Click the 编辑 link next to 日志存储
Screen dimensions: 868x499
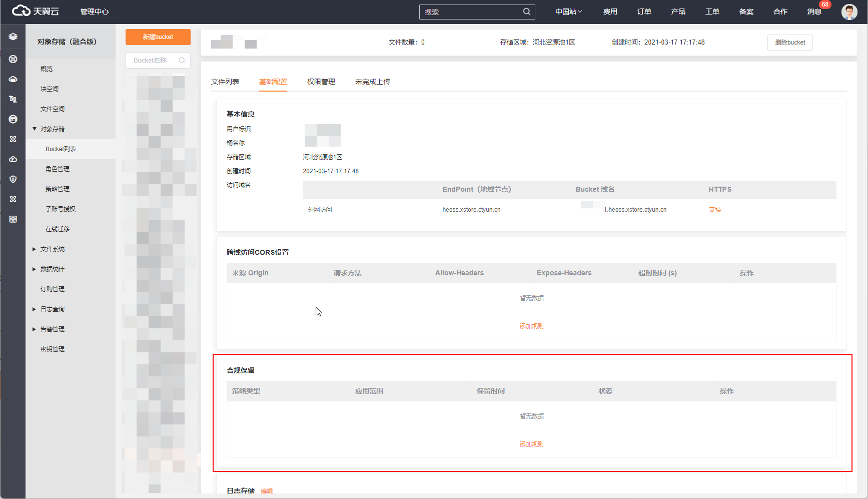pos(267,491)
